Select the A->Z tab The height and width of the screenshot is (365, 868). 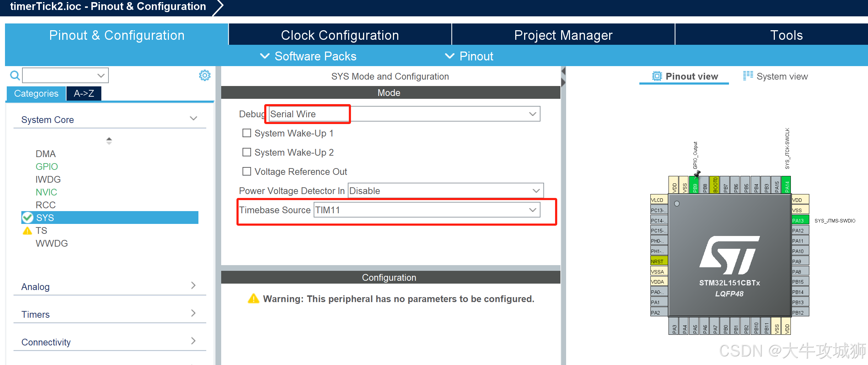tap(84, 93)
